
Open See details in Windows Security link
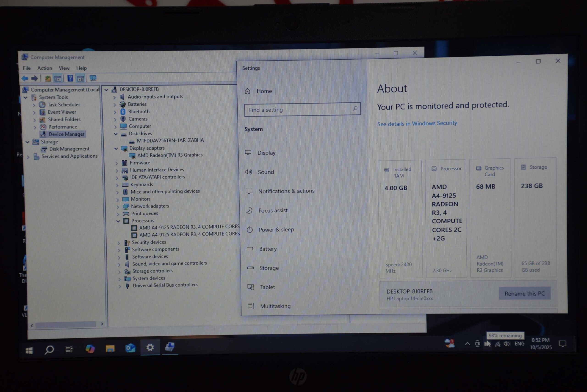click(417, 123)
